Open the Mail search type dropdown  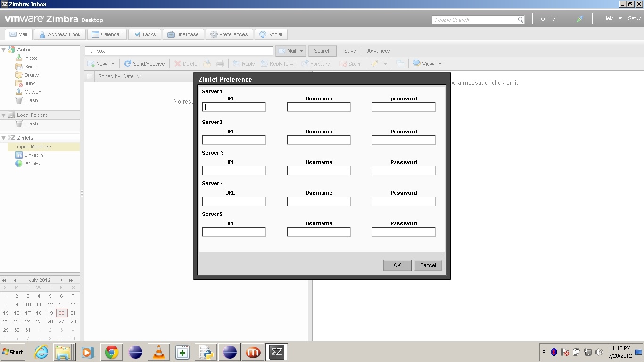point(291,51)
